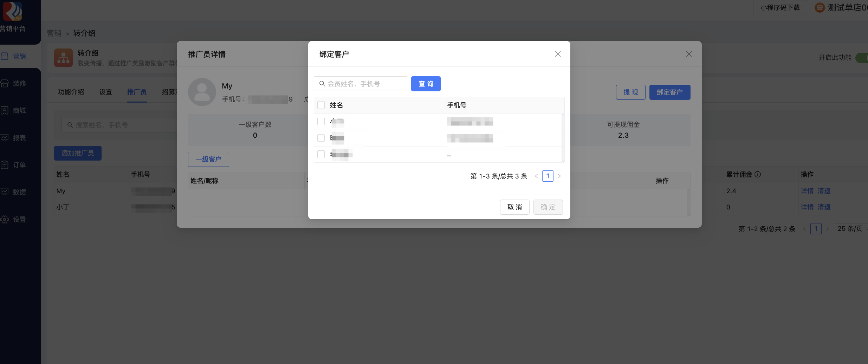Close the 绑定客户 dialog with X
This screenshot has height=364, width=868.
click(558, 54)
